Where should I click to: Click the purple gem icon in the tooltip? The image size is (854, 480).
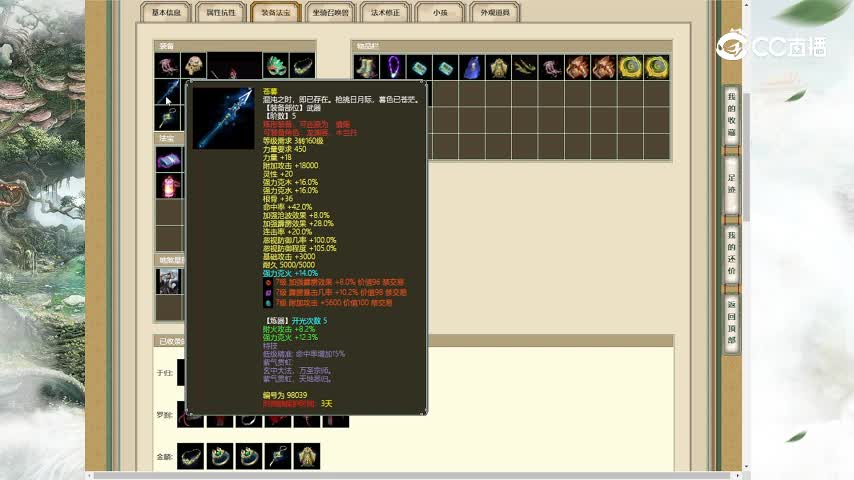268,293
